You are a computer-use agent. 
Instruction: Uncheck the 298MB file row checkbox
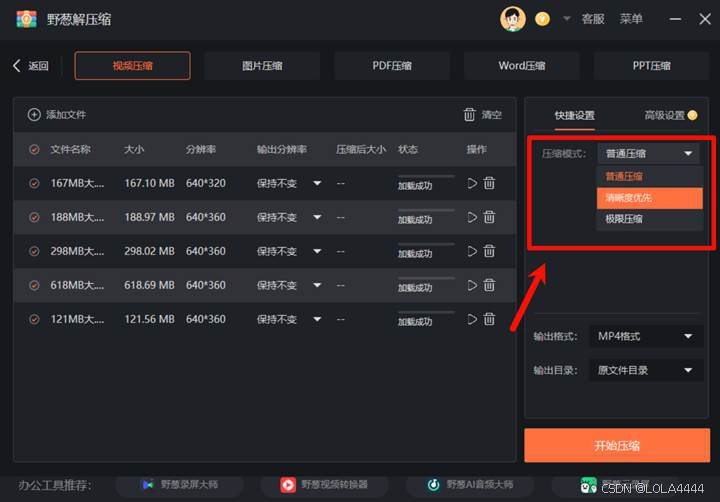[x=34, y=251]
